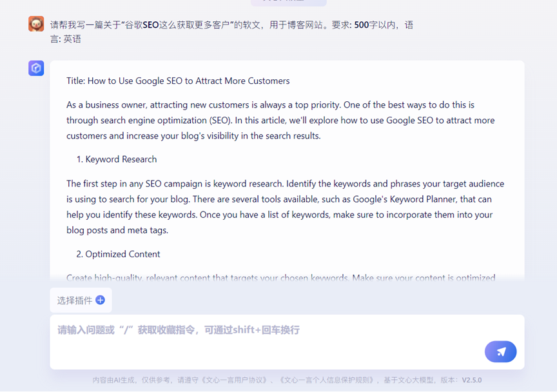Click the partially visible pill button at top
The width and height of the screenshot is (557, 392).
(x=279, y=3)
